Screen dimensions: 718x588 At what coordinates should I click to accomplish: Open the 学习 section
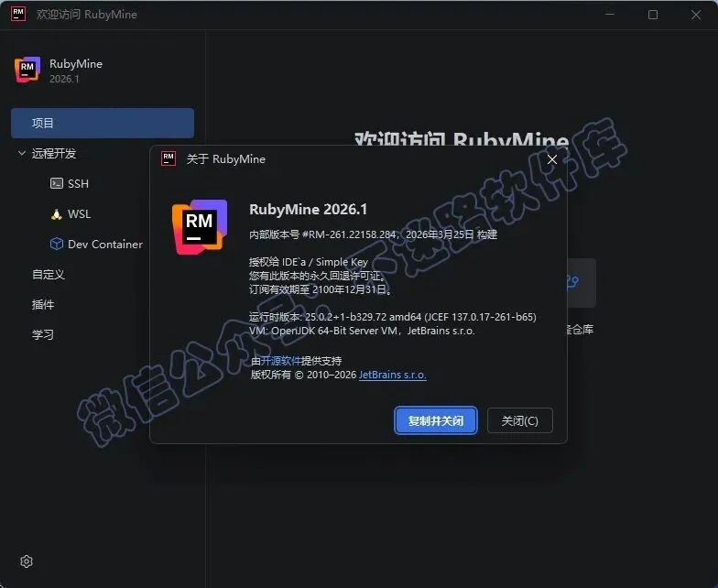tap(42, 335)
